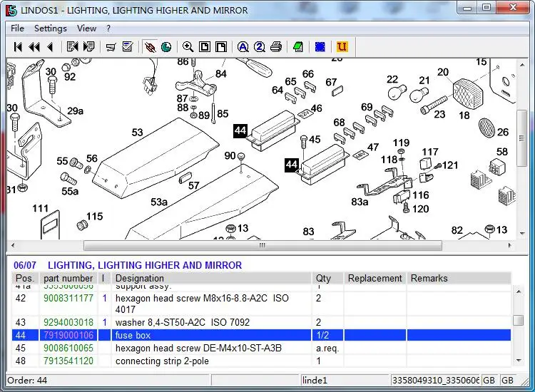Click the Linde logo in title bar
The image size is (535, 392).
(11, 10)
